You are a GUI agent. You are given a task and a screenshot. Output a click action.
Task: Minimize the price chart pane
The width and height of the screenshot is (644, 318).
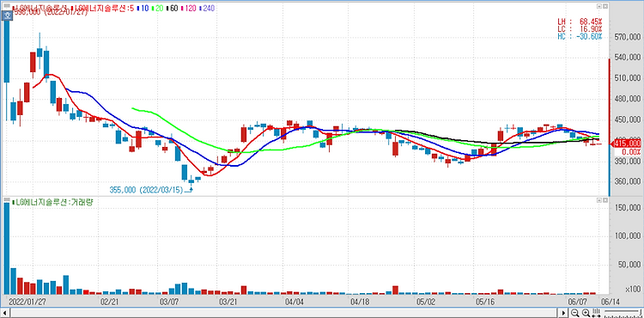[x=599, y=6]
